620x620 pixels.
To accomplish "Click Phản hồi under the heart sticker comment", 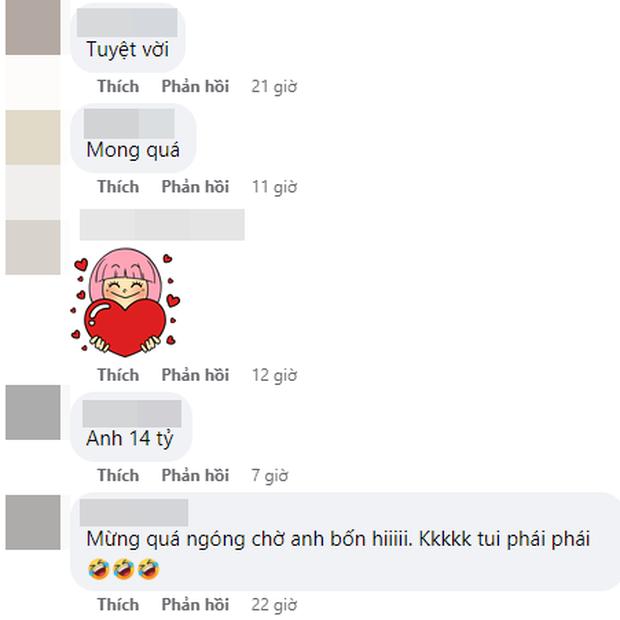I will [195, 375].
